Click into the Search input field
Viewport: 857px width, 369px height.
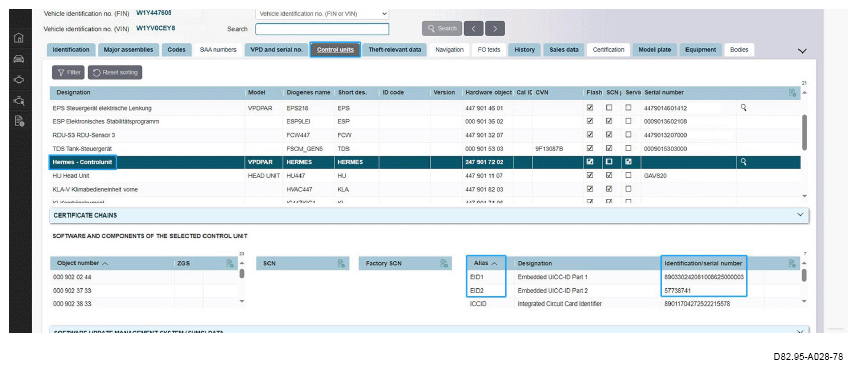pyautogui.click(x=322, y=28)
